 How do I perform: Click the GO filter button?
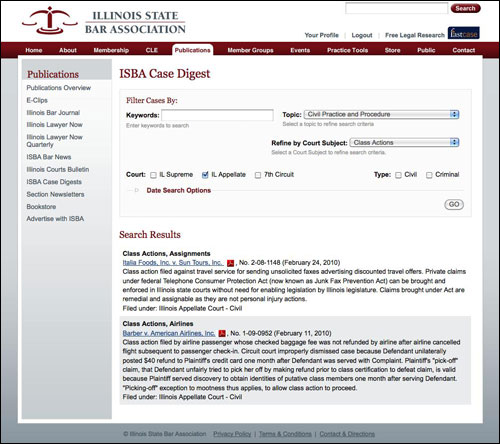pyautogui.click(x=454, y=204)
